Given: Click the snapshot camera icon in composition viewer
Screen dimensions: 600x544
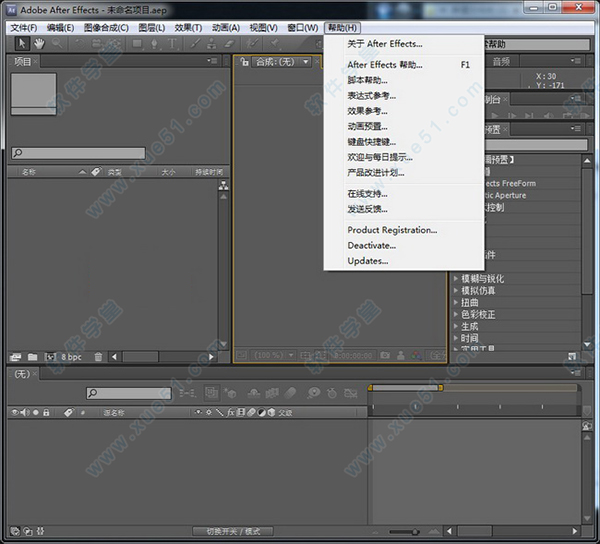Looking at the screenshot, I should pos(385,355).
